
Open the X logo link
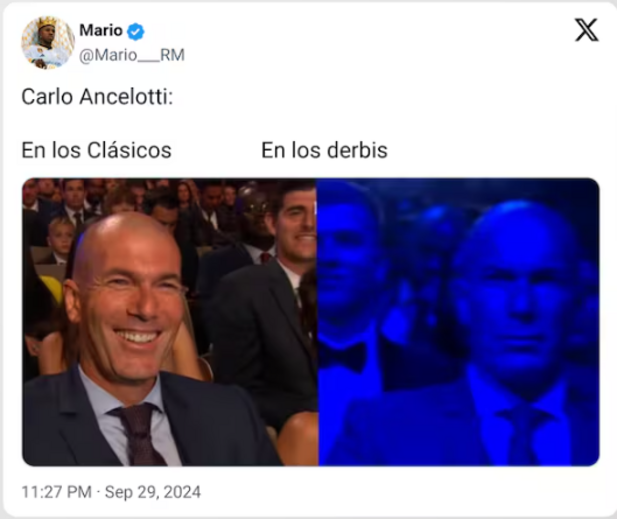[x=586, y=30]
